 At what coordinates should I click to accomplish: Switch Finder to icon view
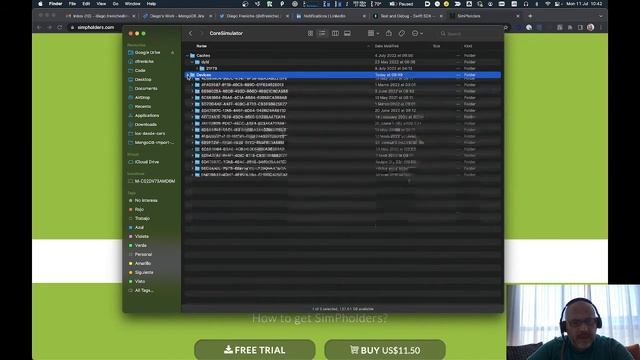tap(310, 33)
